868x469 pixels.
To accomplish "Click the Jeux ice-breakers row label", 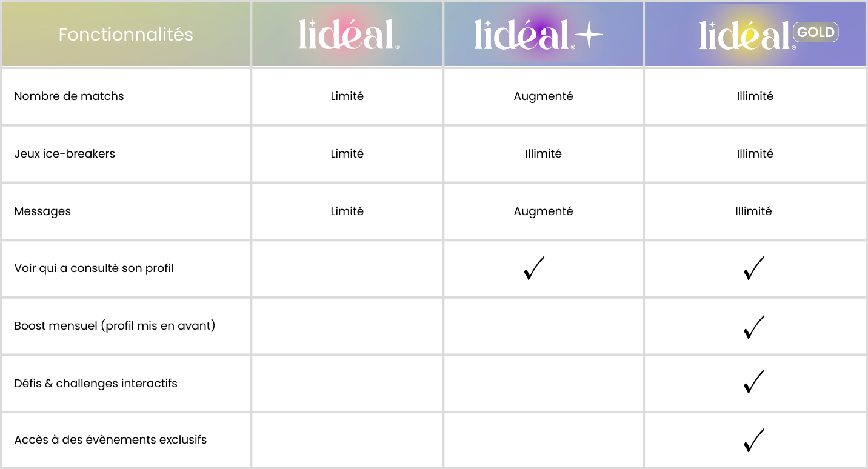I will (65, 153).
